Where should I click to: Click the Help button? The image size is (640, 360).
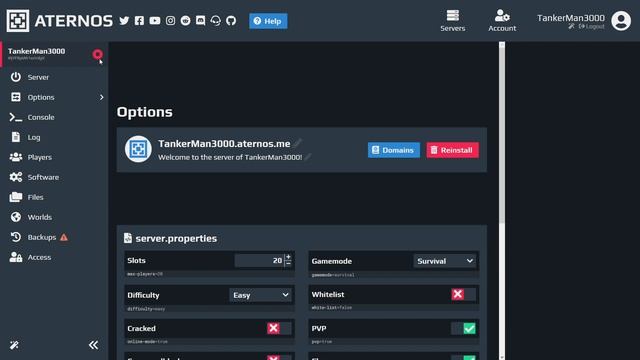coord(268,21)
